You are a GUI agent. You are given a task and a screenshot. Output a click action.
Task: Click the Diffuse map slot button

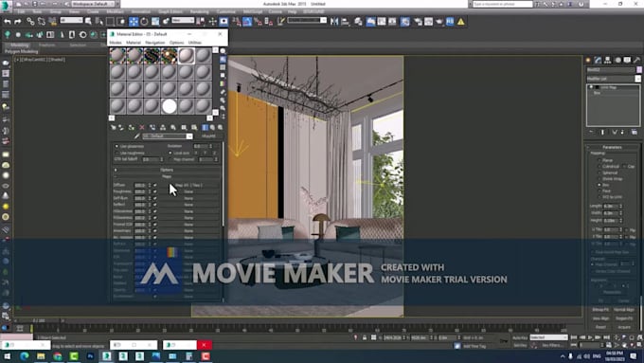pyautogui.click(x=188, y=186)
